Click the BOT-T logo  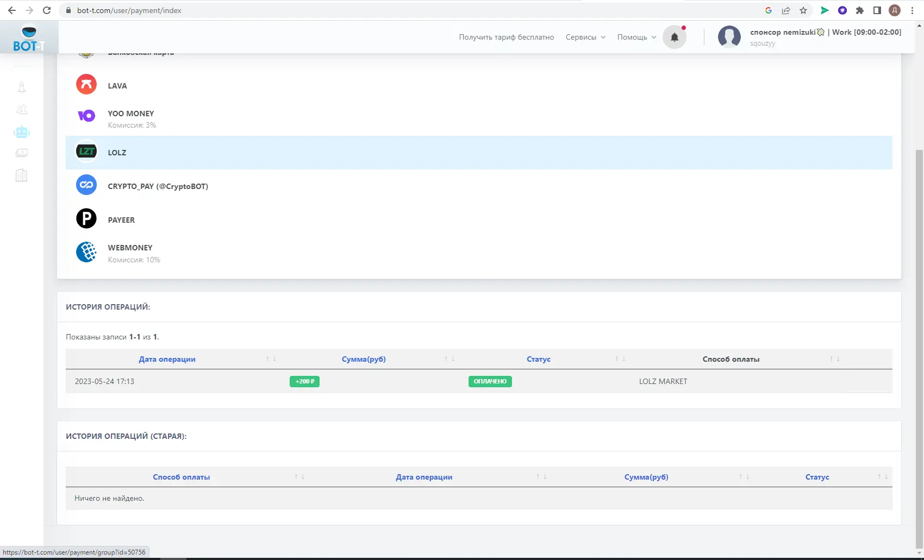pos(29,39)
